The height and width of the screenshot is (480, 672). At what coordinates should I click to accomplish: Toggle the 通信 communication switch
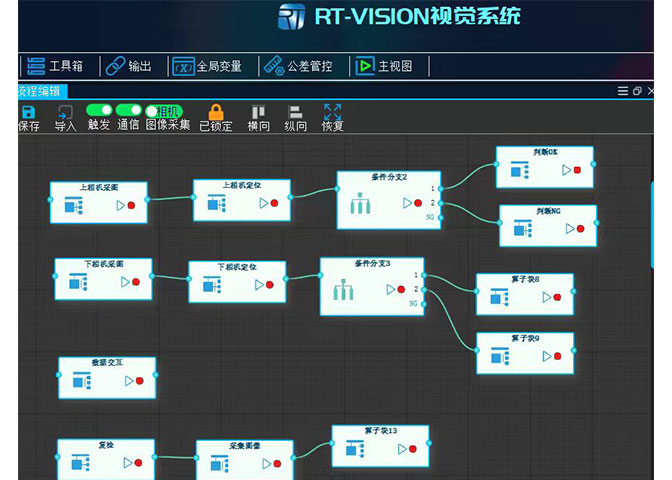pos(128,110)
